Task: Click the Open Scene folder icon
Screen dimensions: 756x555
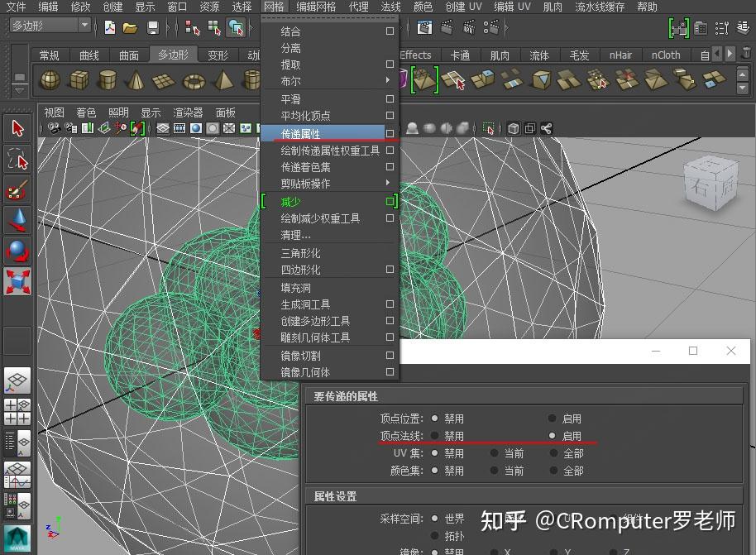Action: [129, 27]
